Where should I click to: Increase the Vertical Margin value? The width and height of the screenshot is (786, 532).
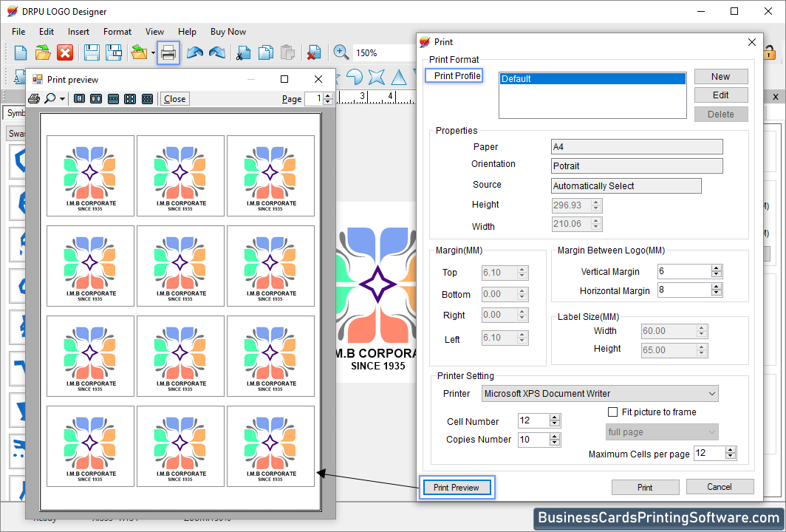[x=717, y=268]
